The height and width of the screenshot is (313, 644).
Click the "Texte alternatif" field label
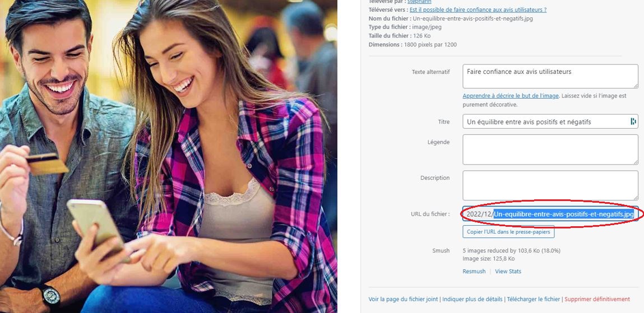(x=430, y=72)
